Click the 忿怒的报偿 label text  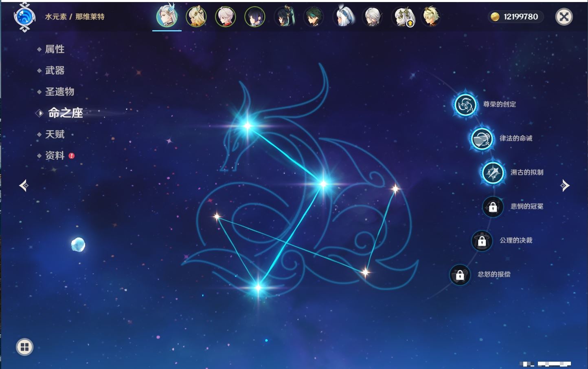tap(494, 274)
